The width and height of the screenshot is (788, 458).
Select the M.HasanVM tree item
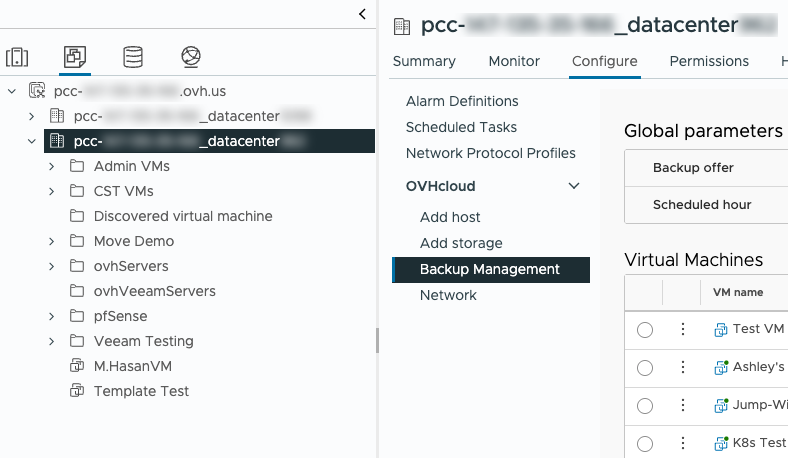(x=133, y=366)
